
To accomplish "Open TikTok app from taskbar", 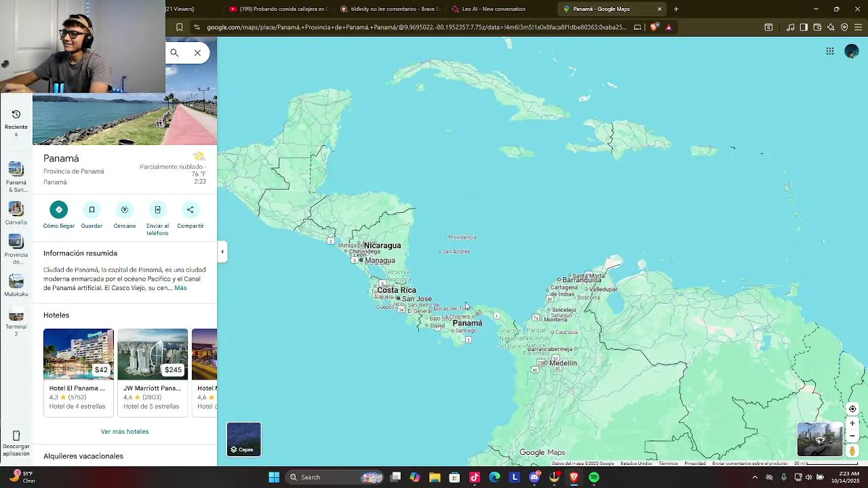I will click(475, 477).
